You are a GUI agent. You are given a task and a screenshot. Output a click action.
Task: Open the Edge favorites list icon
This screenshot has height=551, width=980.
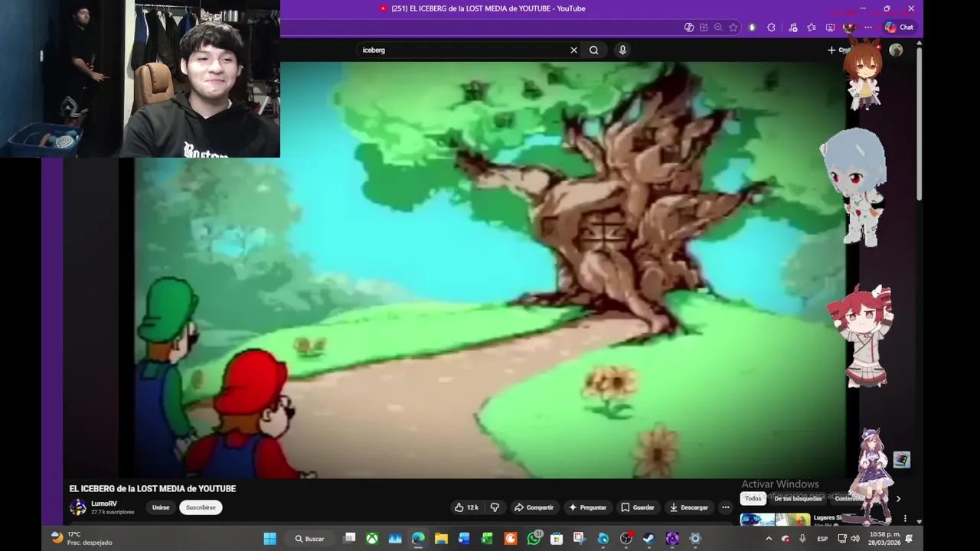point(812,27)
